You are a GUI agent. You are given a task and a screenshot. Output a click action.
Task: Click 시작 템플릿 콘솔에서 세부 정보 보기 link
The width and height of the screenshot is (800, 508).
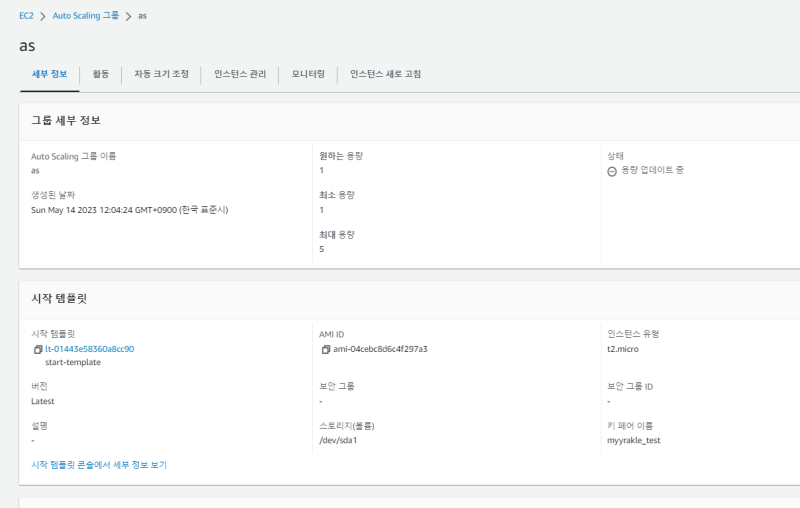tap(99, 465)
